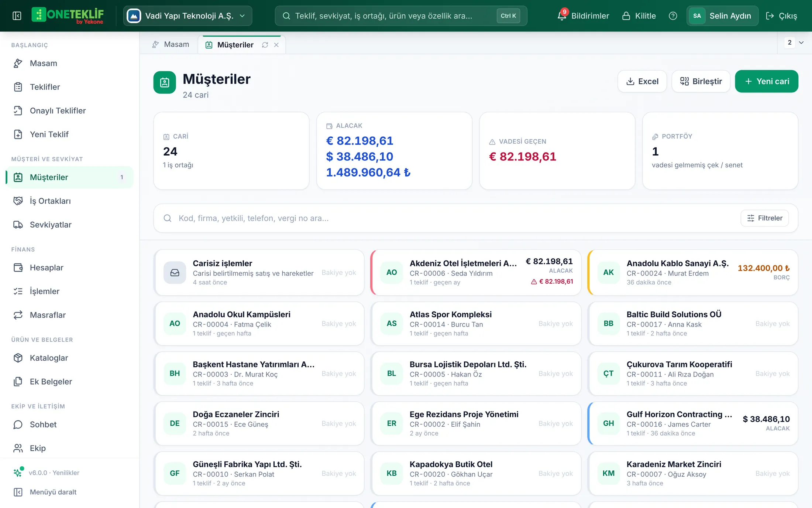The height and width of the screenshot is (508, 812).
Task: Create a new customer with Yeni cari
Action: (x=767, y=81)
